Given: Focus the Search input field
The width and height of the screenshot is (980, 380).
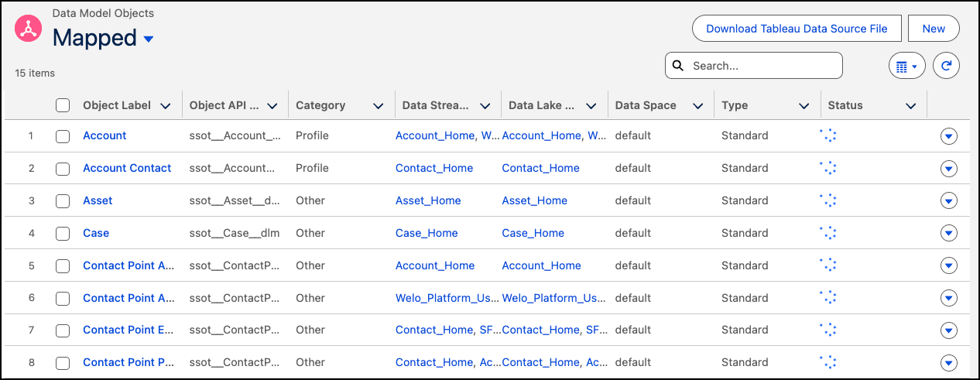Looking at the screenshot, I should click(x=762, y=66).
